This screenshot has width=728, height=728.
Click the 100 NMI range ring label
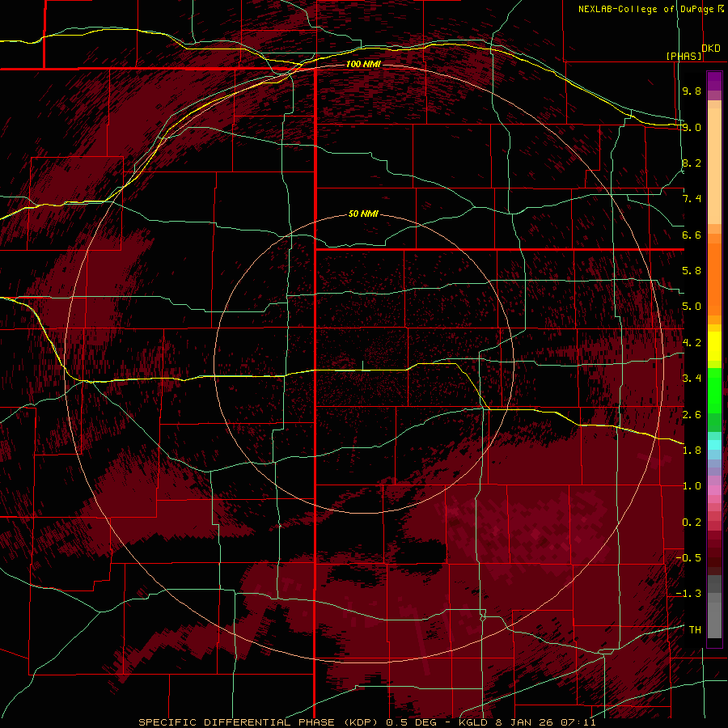363,64
